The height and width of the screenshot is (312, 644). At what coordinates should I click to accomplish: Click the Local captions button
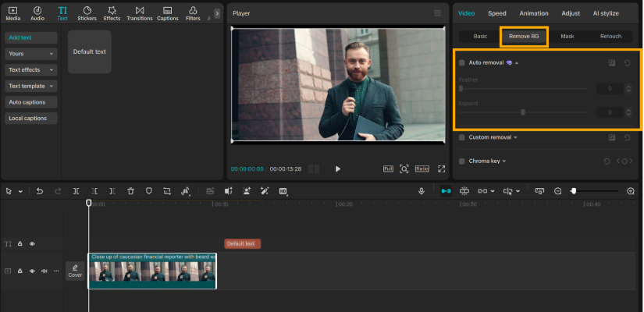(x=31, y=119)
